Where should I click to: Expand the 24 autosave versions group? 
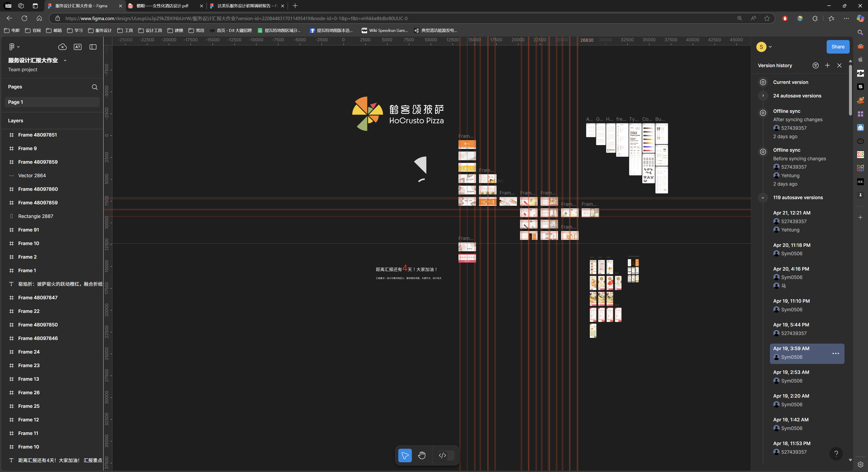click(x=763, y=96)
